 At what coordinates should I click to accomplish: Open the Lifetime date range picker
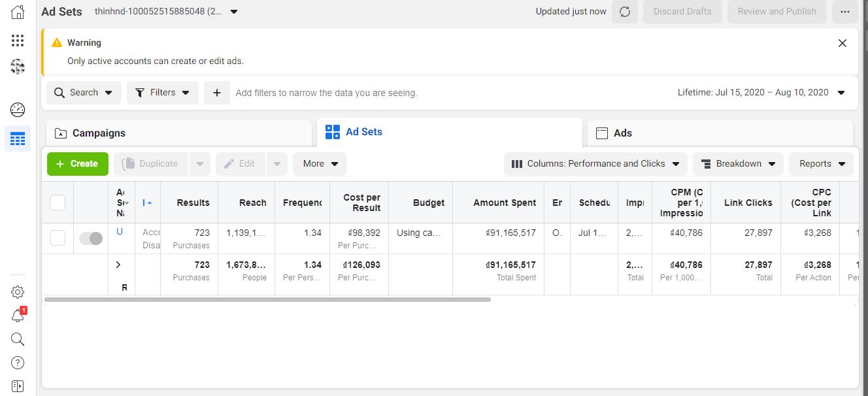tap(761, 93)
